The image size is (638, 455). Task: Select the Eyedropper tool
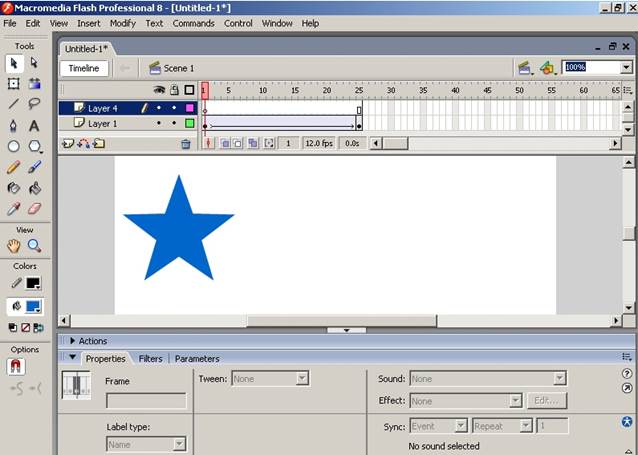pyautogui.click(x=14, y=209)
